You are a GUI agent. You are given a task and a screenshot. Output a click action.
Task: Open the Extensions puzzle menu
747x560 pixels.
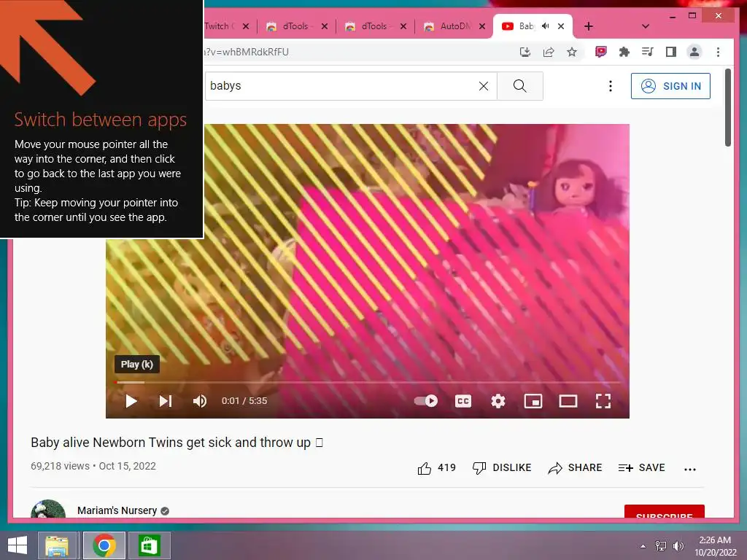[x=624, y=52]
